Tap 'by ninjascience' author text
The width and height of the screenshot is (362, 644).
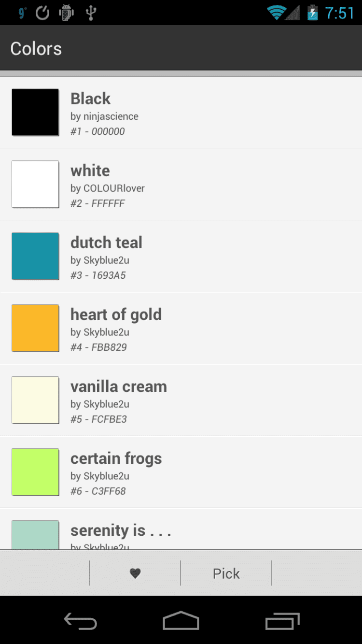pos(104,116)
